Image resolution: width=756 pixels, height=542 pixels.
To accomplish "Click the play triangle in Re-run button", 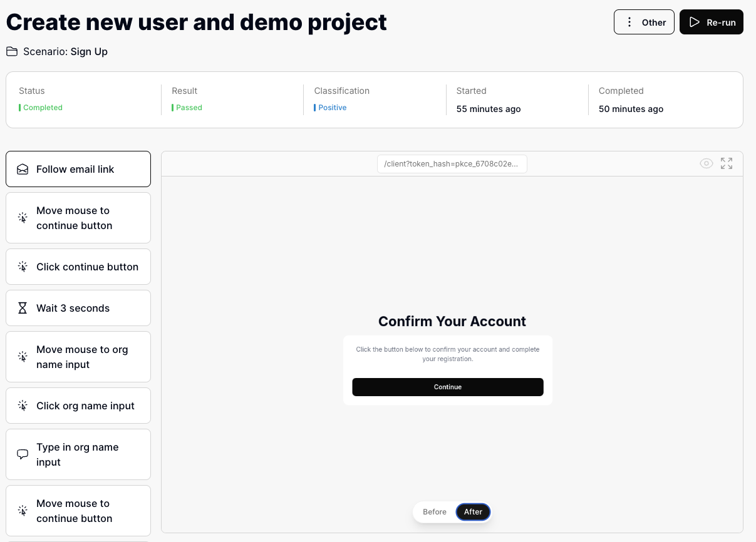I will [694, 22].
